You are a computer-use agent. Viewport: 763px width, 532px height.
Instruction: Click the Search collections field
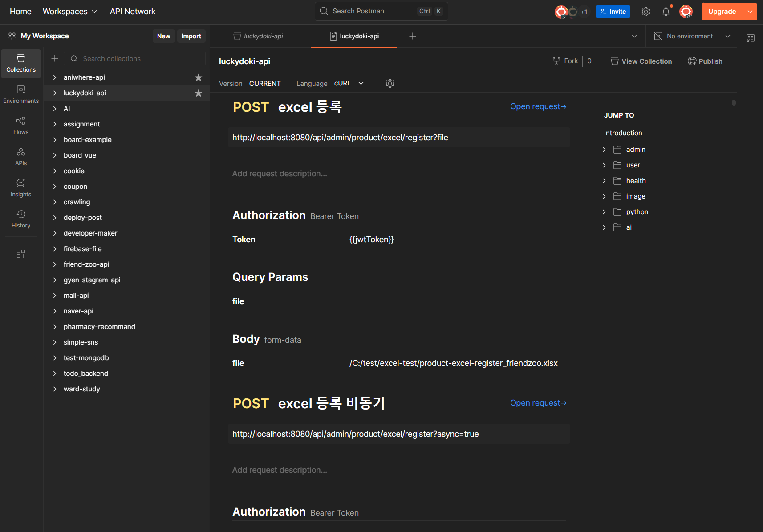(135, 58)
